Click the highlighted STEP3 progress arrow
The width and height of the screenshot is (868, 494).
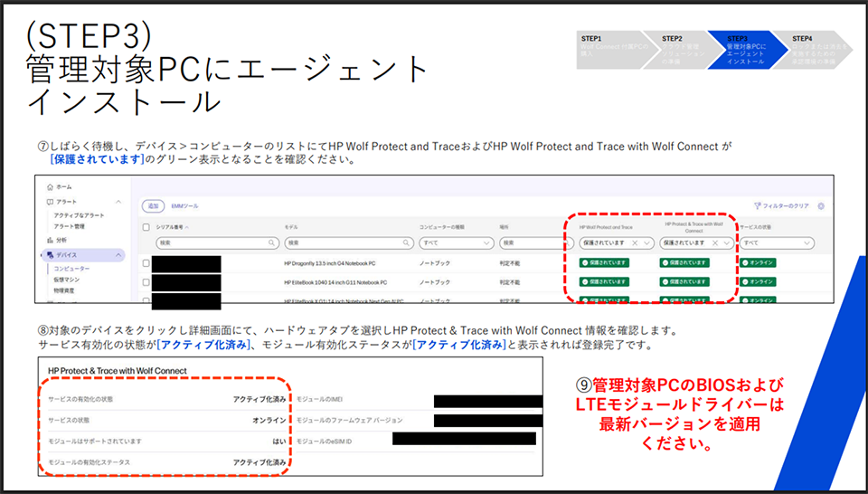pyautogui.click(x=748, y=50)
